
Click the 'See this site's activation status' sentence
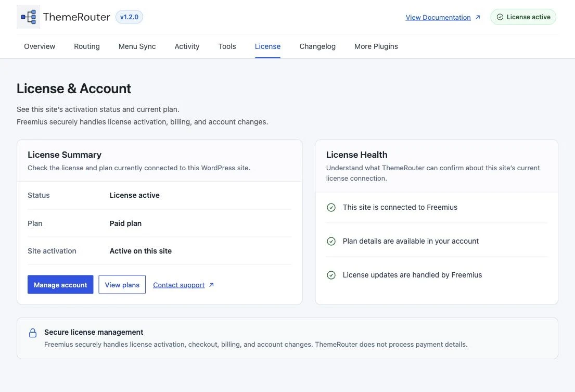pos(98,109)
